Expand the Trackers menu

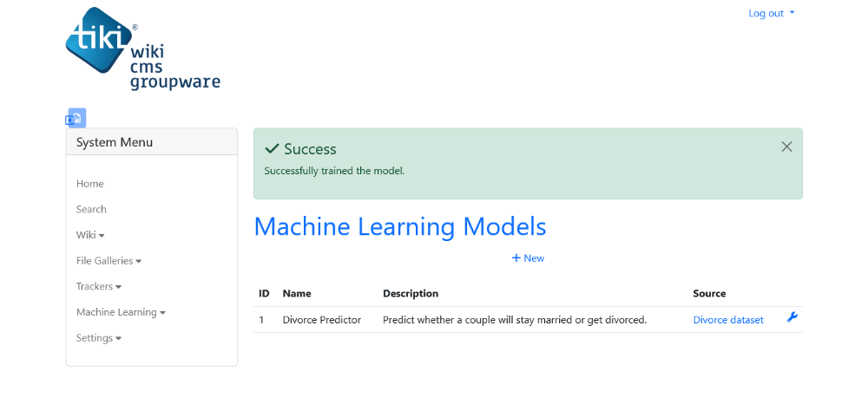click(x=99, y=286)
